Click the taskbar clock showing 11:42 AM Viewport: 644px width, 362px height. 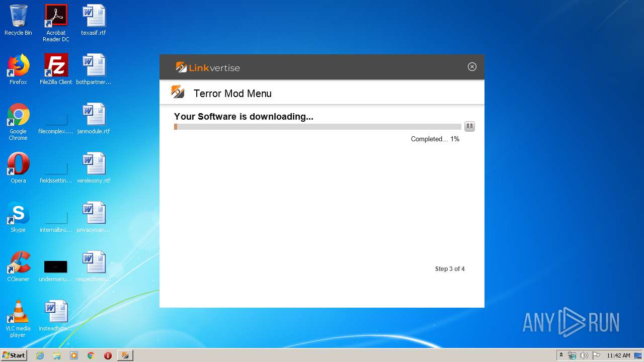coord(618,355)
